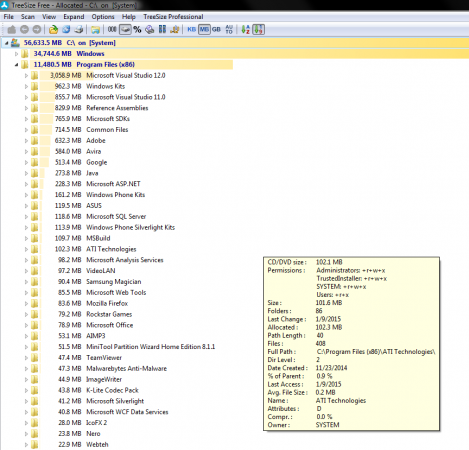This screenshot has height=450, width=469.
Task: Expand Microsoft Visual Studio 12.0 node
Action: (26, 76)
